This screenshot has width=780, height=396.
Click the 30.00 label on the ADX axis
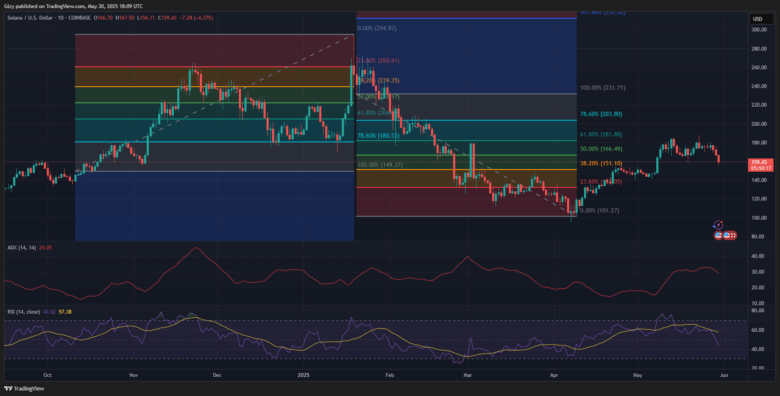[x=758, y=272]
